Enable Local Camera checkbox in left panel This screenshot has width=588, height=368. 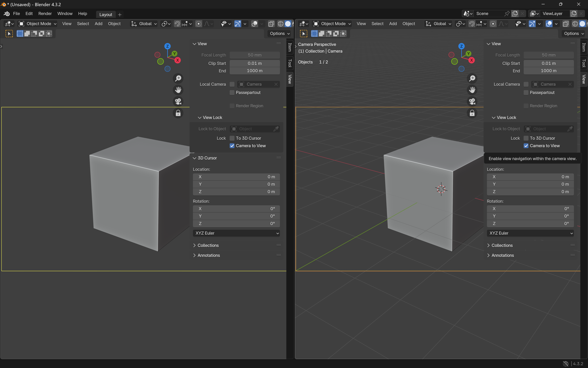click(232, 84)
